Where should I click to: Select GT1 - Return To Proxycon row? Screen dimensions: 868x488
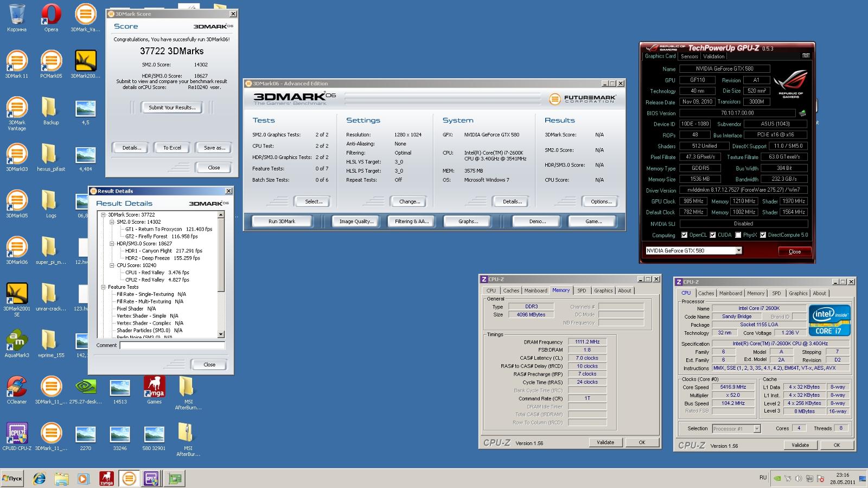(169, 229)
